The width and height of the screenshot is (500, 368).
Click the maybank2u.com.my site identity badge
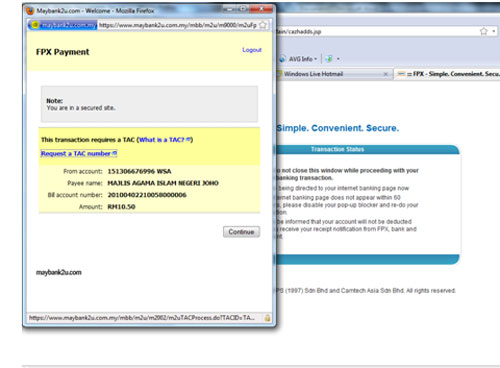click(x=63, y=25)
